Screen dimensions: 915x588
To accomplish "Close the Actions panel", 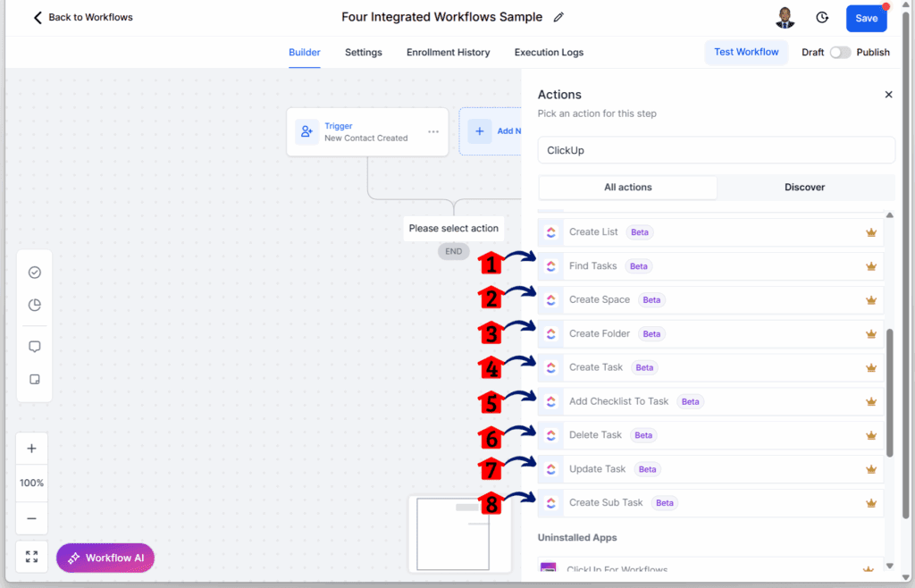I will pos(888,95).
